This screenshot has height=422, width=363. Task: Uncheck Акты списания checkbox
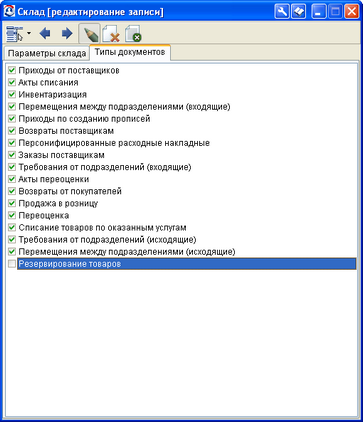click(12, 82)
